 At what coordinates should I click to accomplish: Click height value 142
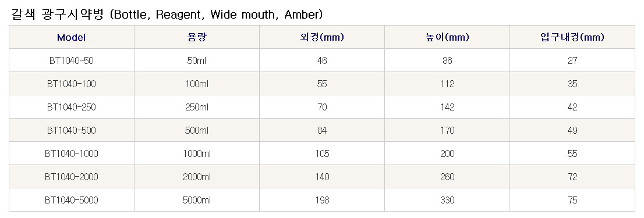447,107
